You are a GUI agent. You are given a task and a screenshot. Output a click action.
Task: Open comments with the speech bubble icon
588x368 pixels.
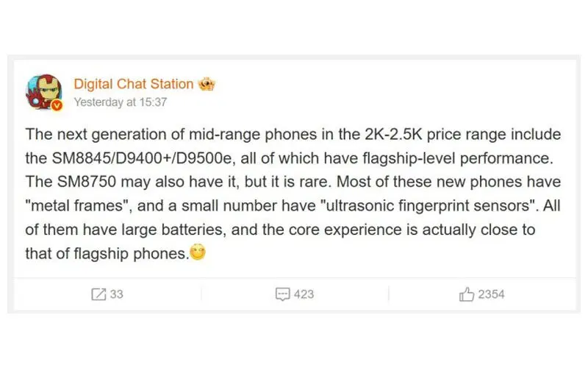[282, 294]
